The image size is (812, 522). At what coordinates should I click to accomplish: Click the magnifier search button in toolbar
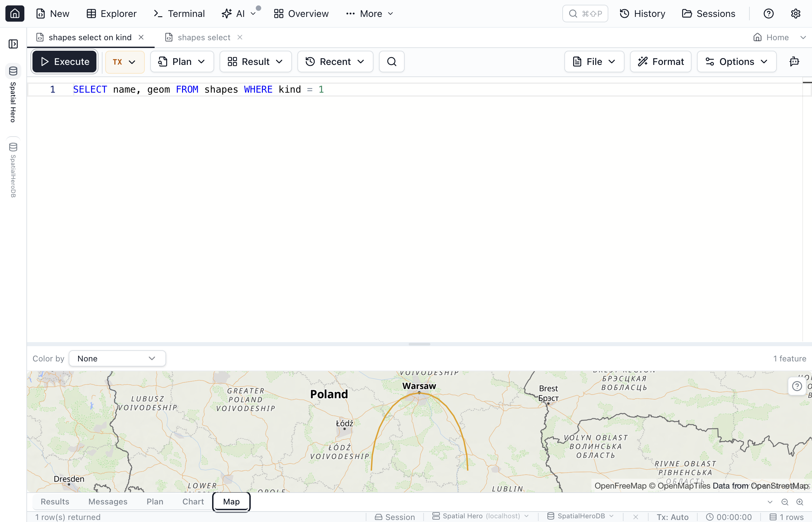(x=392, y=62)
